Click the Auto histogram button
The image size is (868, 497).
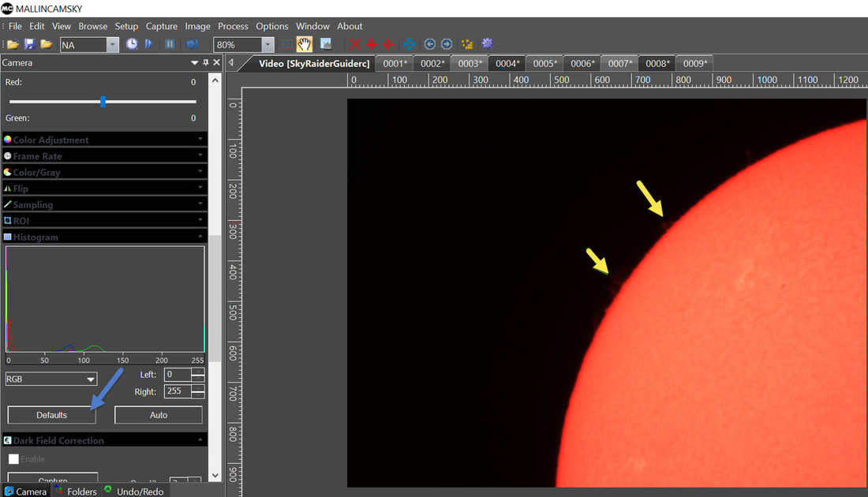[159, 415]
